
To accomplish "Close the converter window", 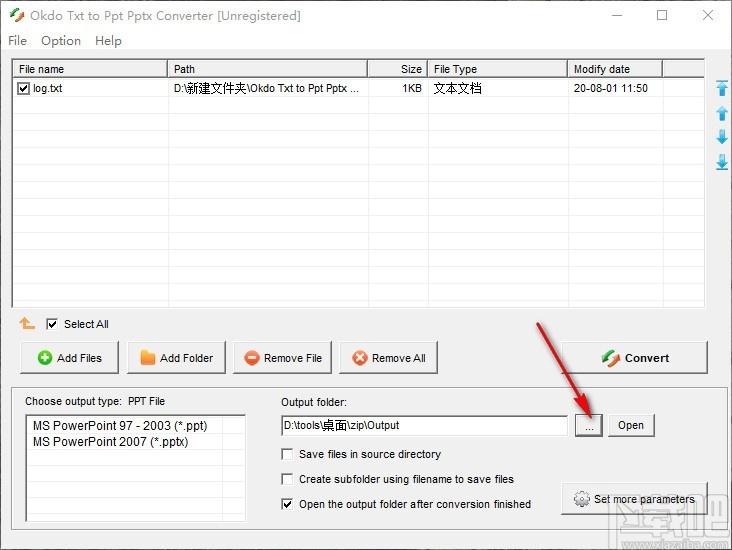I will coord(708,15).
